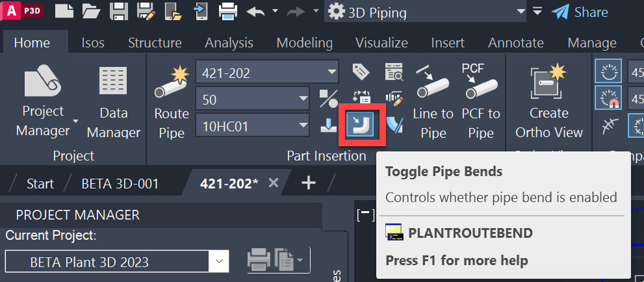Open the Spec Viewer icon
This screenshot has height=282, width=644.
coord(394,72)
